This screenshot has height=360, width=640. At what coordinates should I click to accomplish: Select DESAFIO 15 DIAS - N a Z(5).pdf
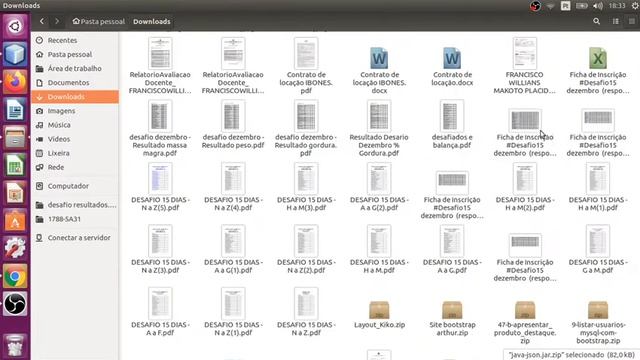(x=160, y=187)
